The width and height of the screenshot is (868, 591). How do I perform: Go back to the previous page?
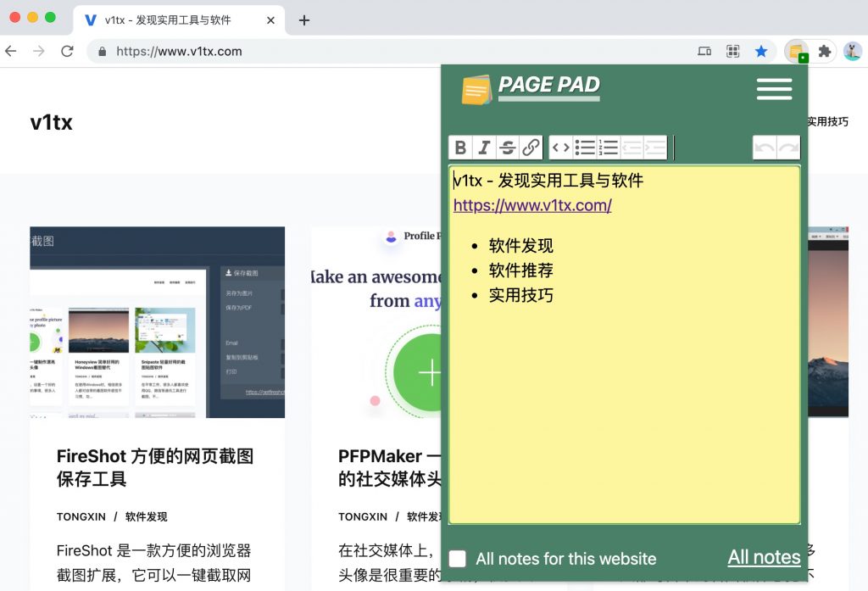(10, 52)
